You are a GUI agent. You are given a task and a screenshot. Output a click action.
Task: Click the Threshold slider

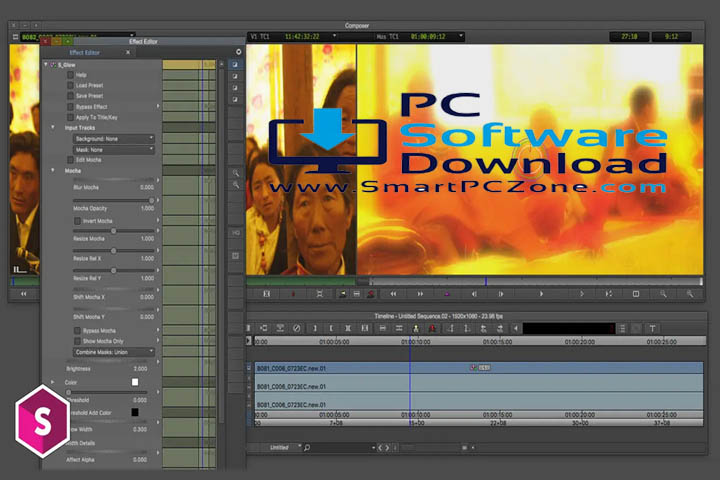109,392
